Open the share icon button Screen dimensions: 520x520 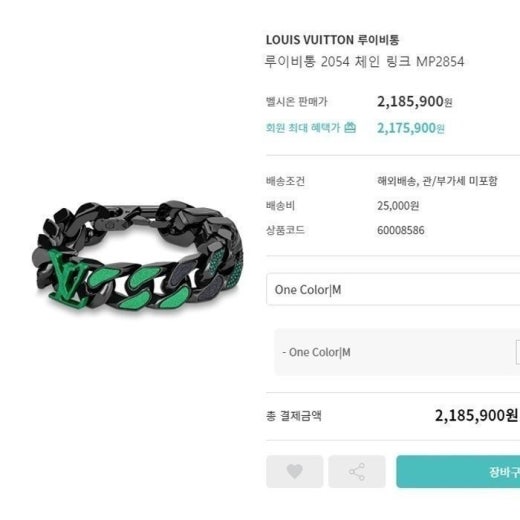pyautogui.click(x=357, y=472)
